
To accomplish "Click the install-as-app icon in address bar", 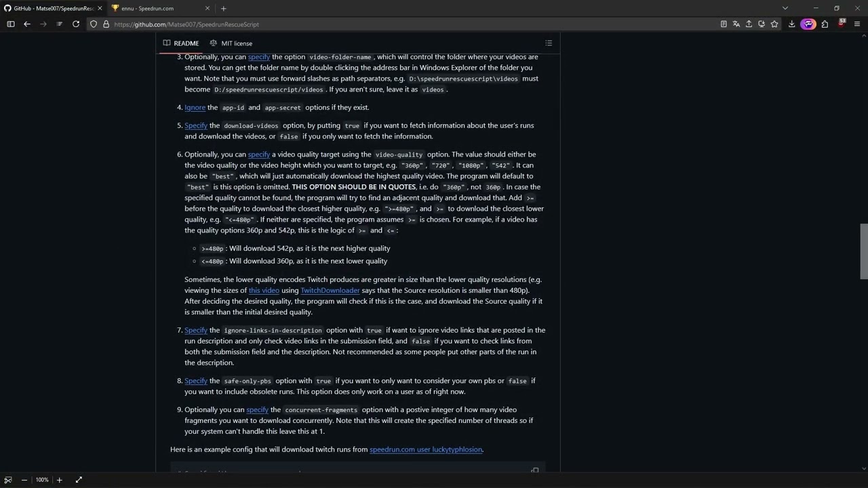I will click(x=762, y=24).
